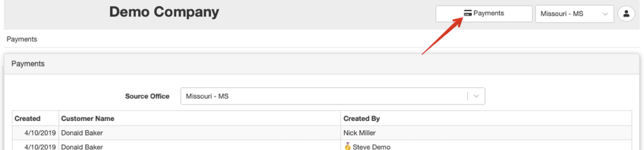Click Steve Demo in Created By column

(x=371, y=147)
